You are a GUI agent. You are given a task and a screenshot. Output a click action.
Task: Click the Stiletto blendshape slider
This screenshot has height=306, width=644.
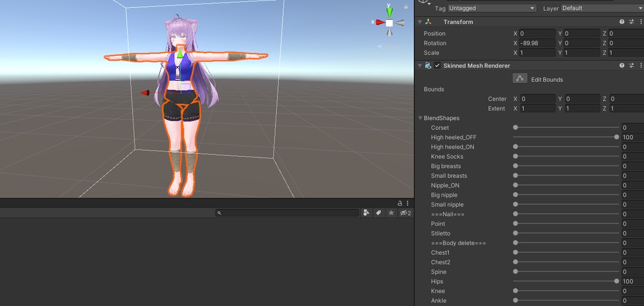click(566, 233)
